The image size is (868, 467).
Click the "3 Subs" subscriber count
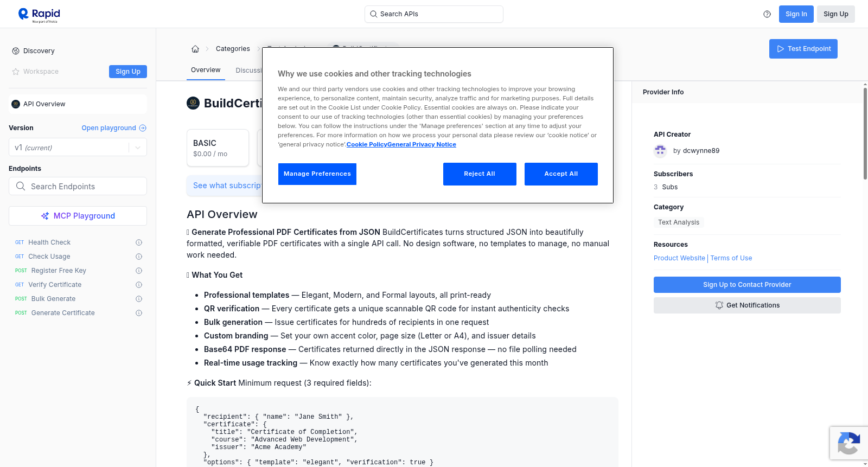tap(666, 187)
